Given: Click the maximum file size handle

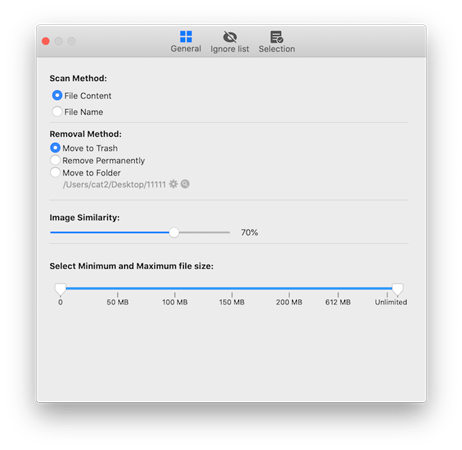Looking at the screenshot, I should pyautogui.click(x=397, y=289).
